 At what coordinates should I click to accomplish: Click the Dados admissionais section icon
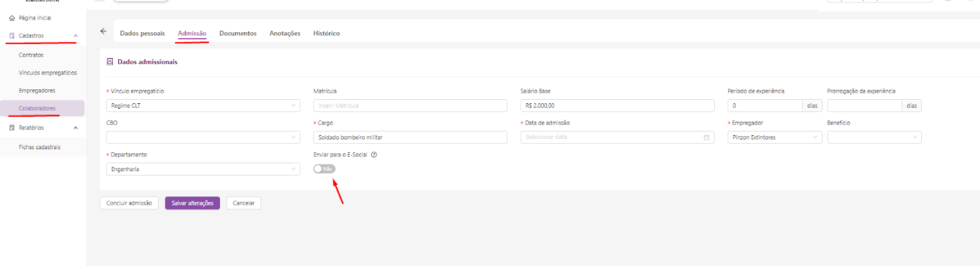pos(110,62)
